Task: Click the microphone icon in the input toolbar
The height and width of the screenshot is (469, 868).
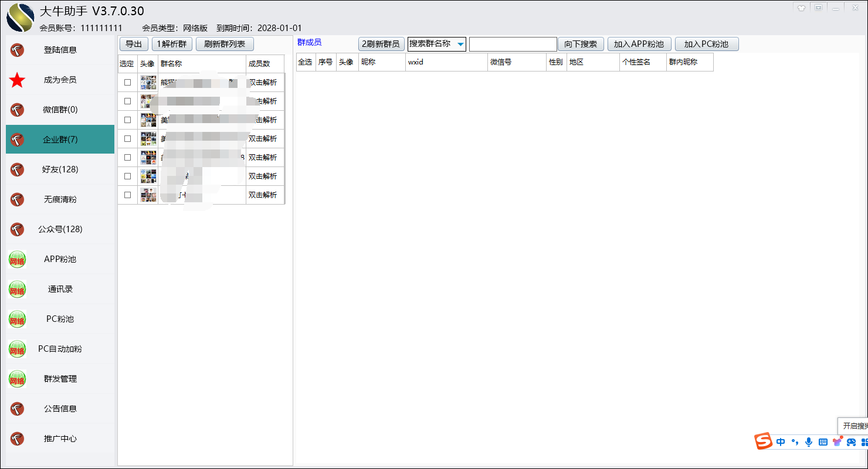Action: 810,441
